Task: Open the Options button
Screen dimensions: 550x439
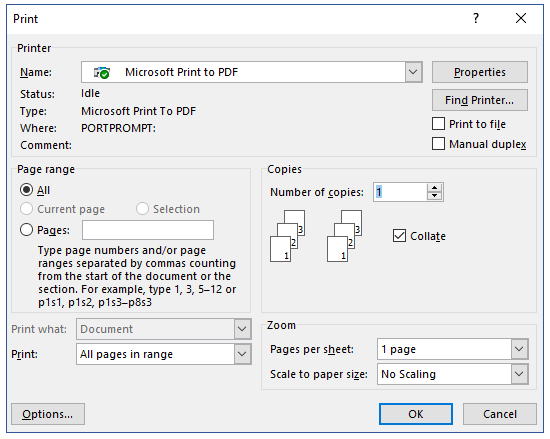Action: click(x=48, y=414)
